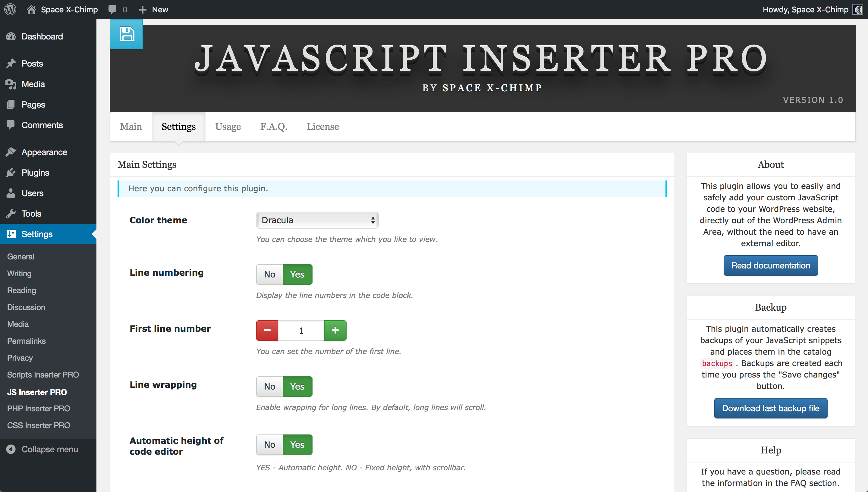This screenshot has width=868, height=492.
Task: Switch to the Main tab
Action: (x=131, y=126)
